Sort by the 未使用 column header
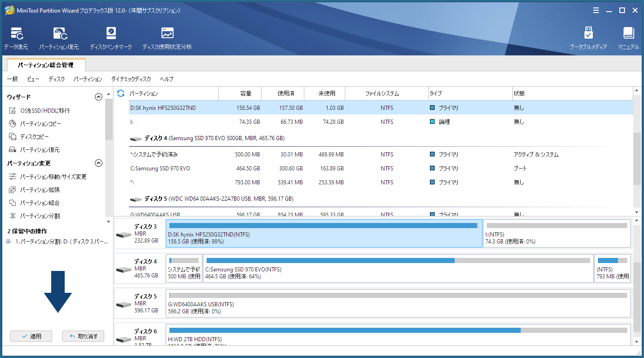This screenshot has height=358, width=644. pos(325,94)
